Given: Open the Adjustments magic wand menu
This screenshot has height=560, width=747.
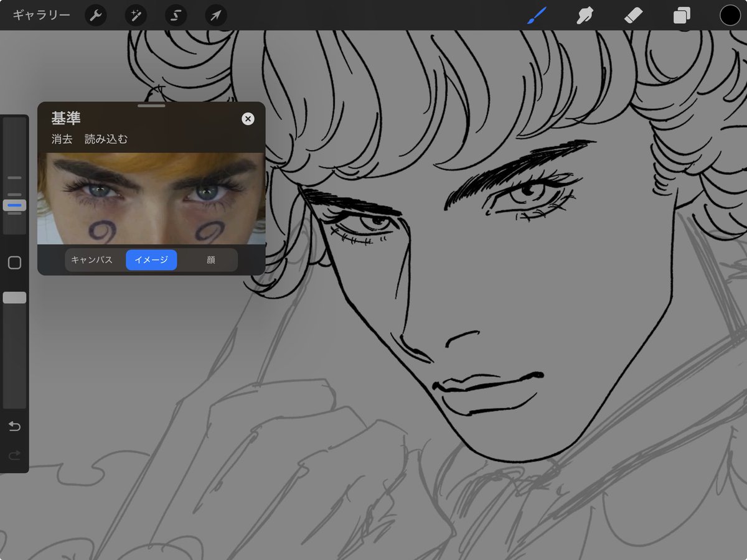Looking at the screenshot, I should 136,16.
